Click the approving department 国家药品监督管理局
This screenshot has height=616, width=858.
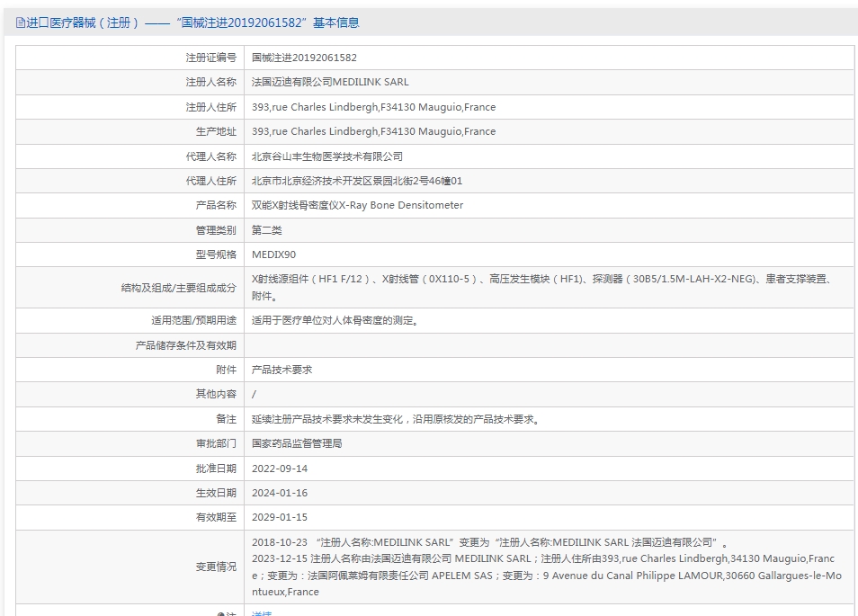pyautogui.click(x=297, y=443)
